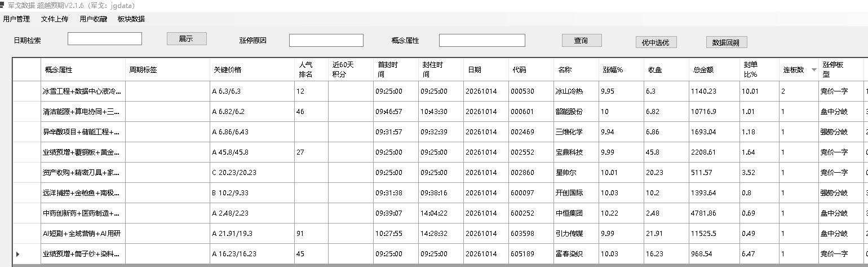
Task: Open the 板块数据 menu
Action: (131, 19)
